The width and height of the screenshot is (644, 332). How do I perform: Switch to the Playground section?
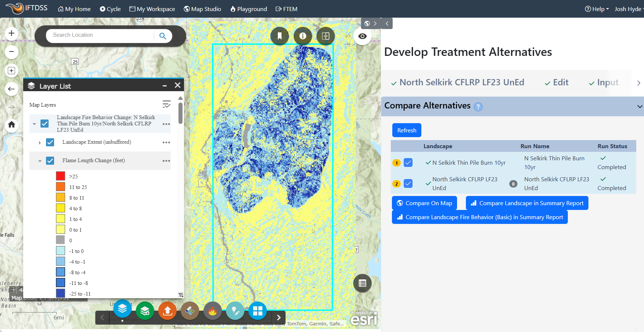pyautogui.click(x=248, y=9)
